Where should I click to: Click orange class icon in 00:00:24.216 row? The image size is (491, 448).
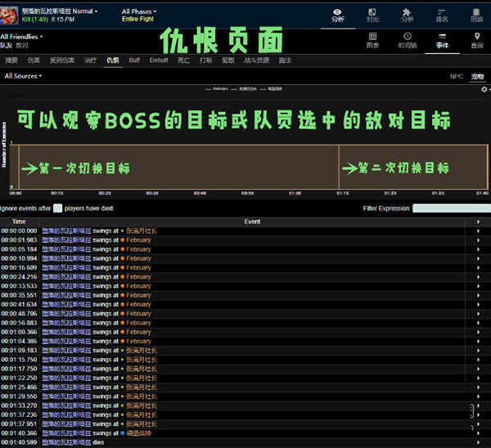coord(123,277)
